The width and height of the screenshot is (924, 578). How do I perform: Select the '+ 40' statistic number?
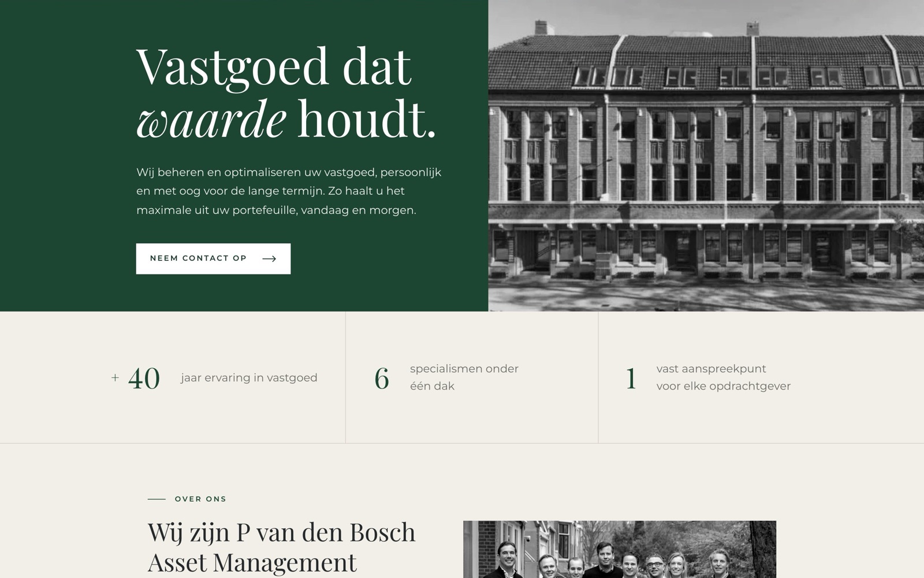click(x=136, y=378)
